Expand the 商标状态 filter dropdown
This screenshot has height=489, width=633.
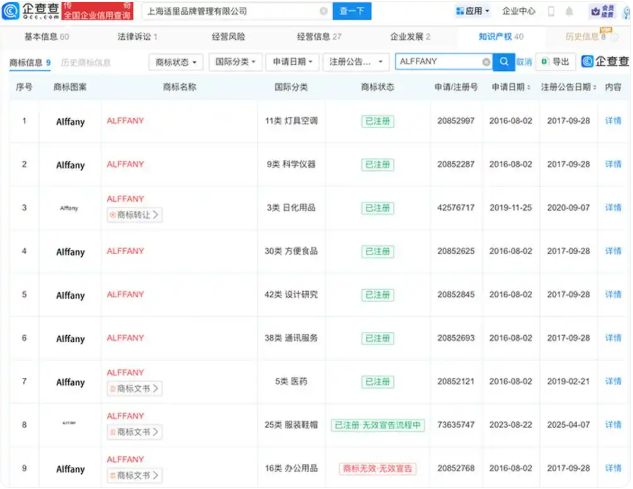coord(176,62)
